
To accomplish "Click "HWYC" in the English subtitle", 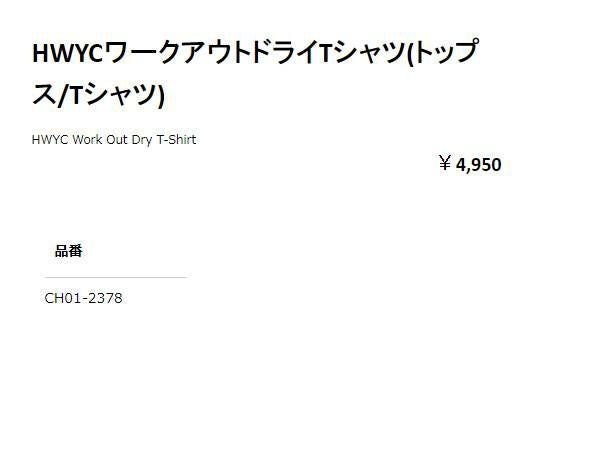I will coord(50,140).
